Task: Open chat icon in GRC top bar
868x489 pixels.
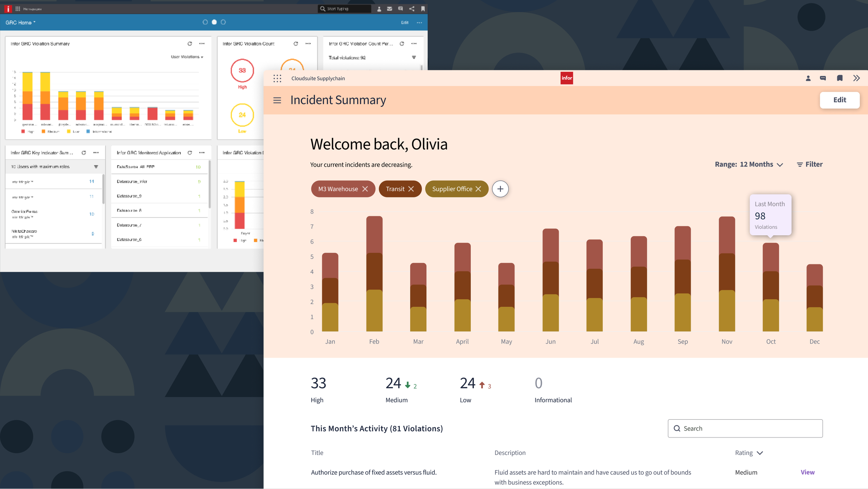Action: pyautogui.click(x=400, y=9)
